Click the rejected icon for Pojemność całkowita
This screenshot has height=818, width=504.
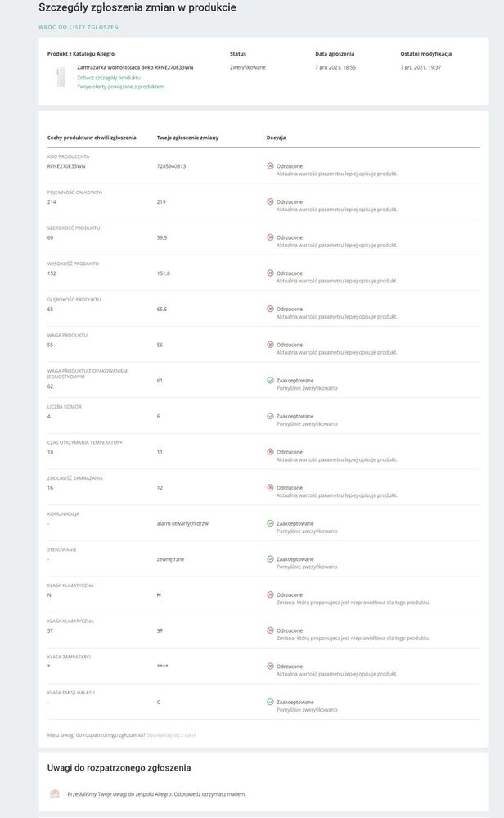pos(270,201)
